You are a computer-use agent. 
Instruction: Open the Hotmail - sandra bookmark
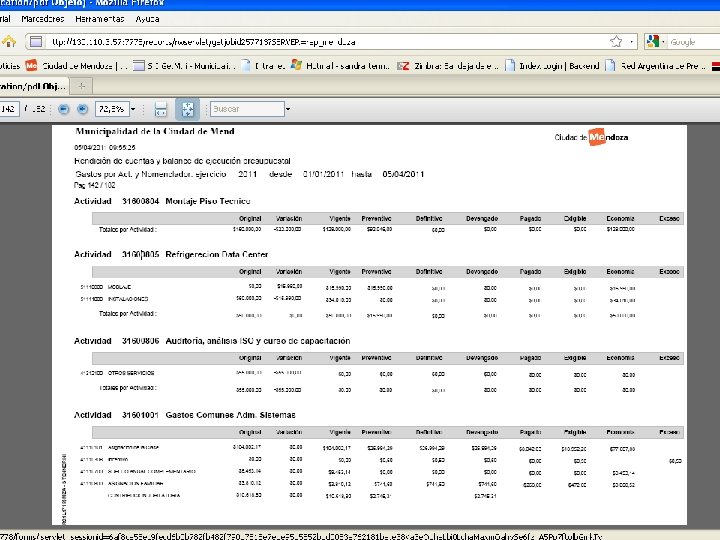click(x=340, y=66)
